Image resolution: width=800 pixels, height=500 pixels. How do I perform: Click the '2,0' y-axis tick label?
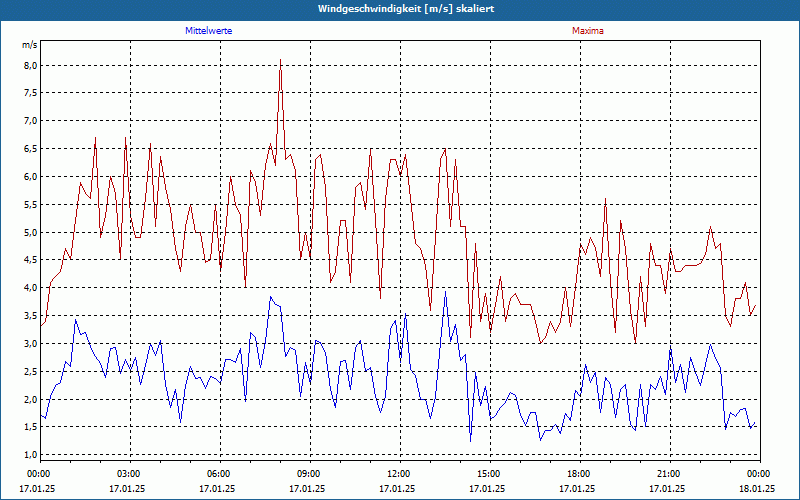pyautogui.click(x=30, y=399)
